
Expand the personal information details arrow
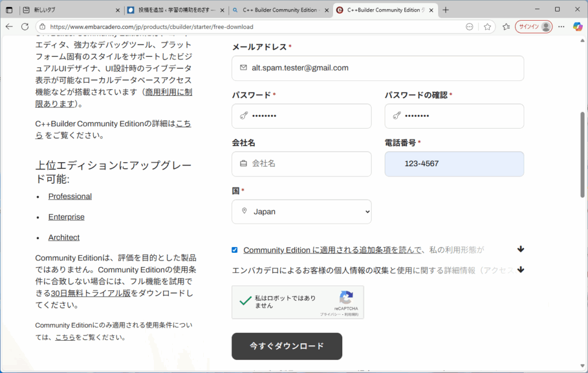pos(520,270)
